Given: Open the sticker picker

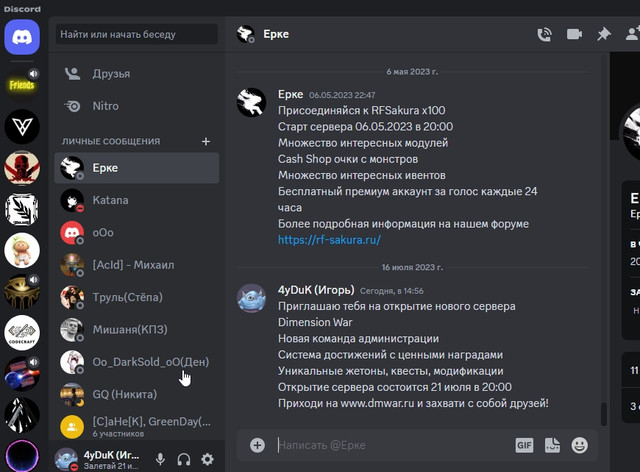Looking at the screenshot, I should (552, 445).
